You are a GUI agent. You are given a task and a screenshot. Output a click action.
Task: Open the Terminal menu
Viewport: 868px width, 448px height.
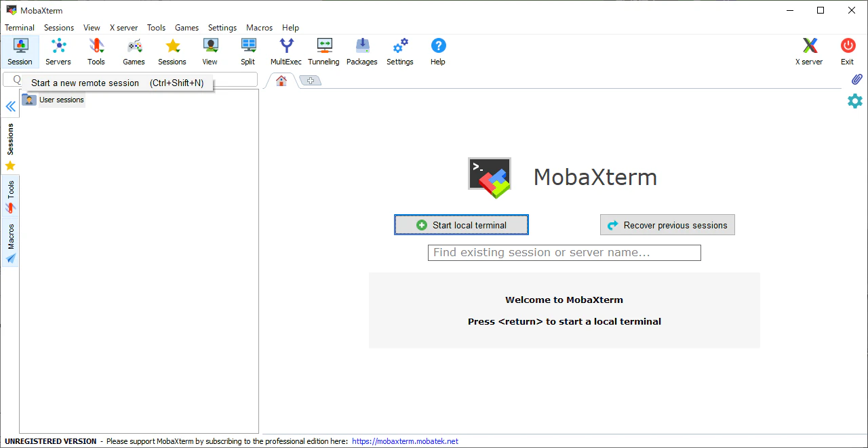pyautogui.click(x=20, y=28)
